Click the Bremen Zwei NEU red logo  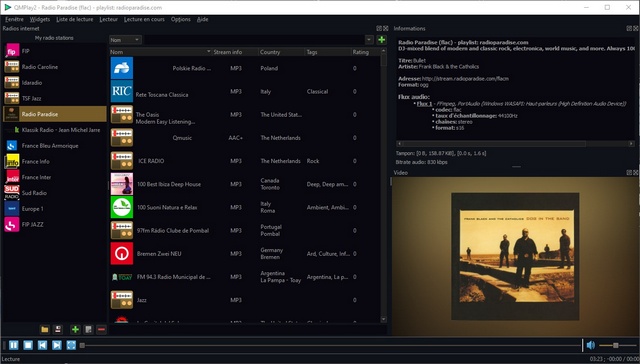(x=122, y=253)
